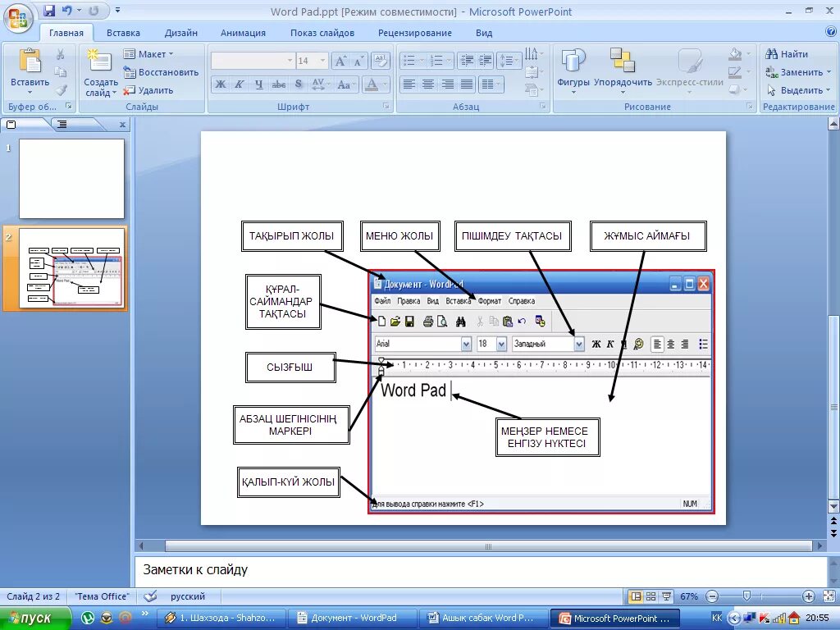
Task: Apply text shadow with the S icon
Action: pos(299,84)
